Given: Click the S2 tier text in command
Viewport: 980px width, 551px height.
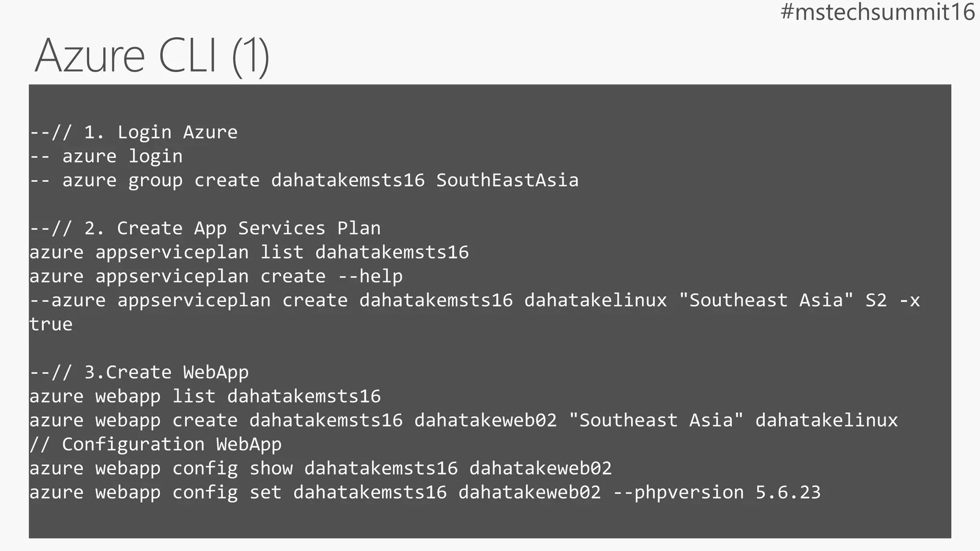Looking at the screenshot, I should (876, 300).
